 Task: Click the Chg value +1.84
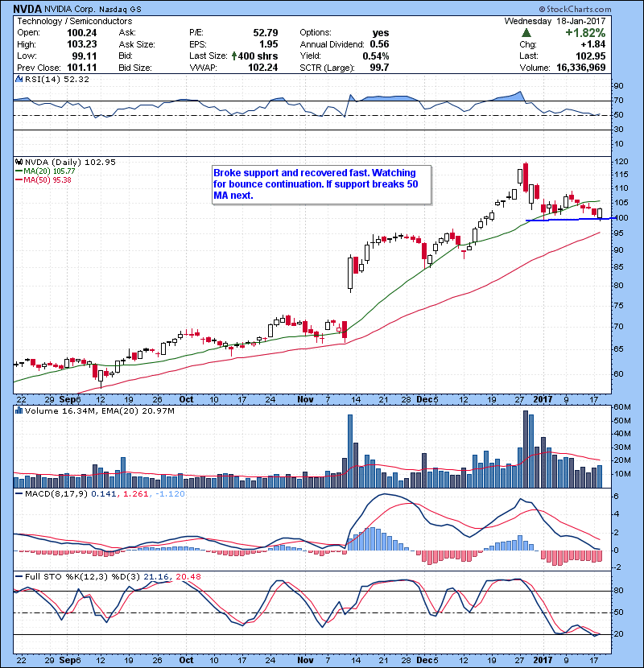[592, 44]
